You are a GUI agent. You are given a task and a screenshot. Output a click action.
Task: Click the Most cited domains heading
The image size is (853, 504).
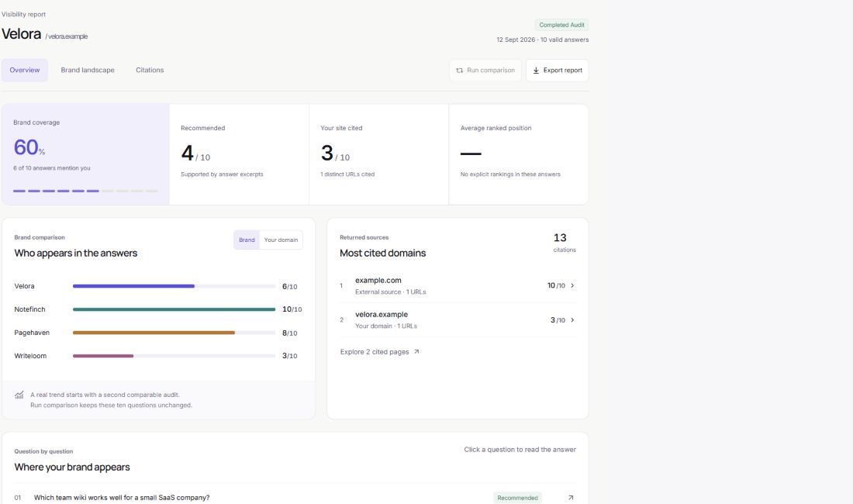(x=382, y=254)
